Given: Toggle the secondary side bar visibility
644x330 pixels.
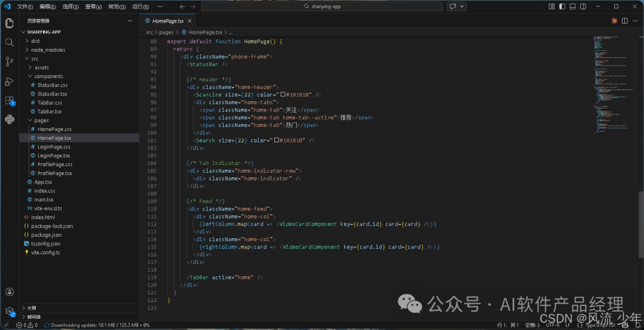Looking at the screenshot, I should pos(583,7).
